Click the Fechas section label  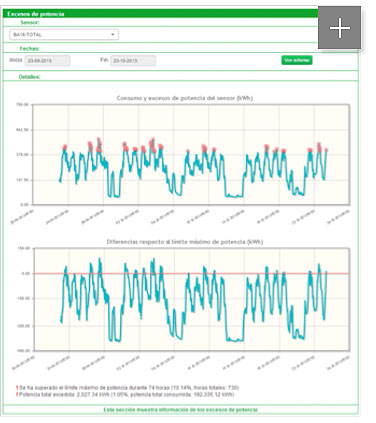pos(29,49)
